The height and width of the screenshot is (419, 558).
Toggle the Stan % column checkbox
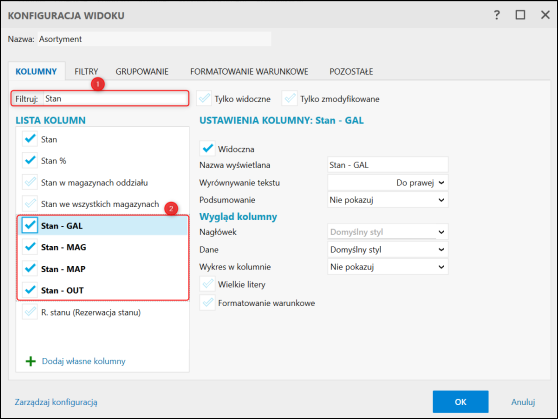click(30, 161)
